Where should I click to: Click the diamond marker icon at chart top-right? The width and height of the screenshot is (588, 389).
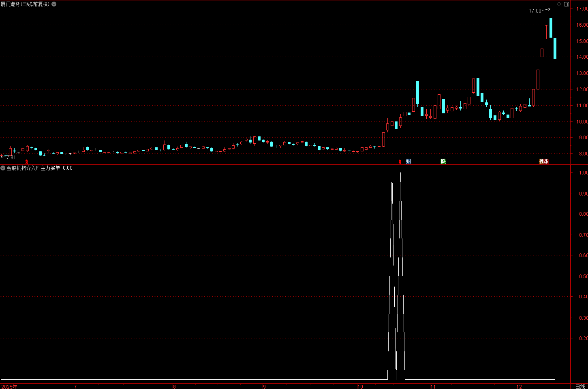coord(559,4)
